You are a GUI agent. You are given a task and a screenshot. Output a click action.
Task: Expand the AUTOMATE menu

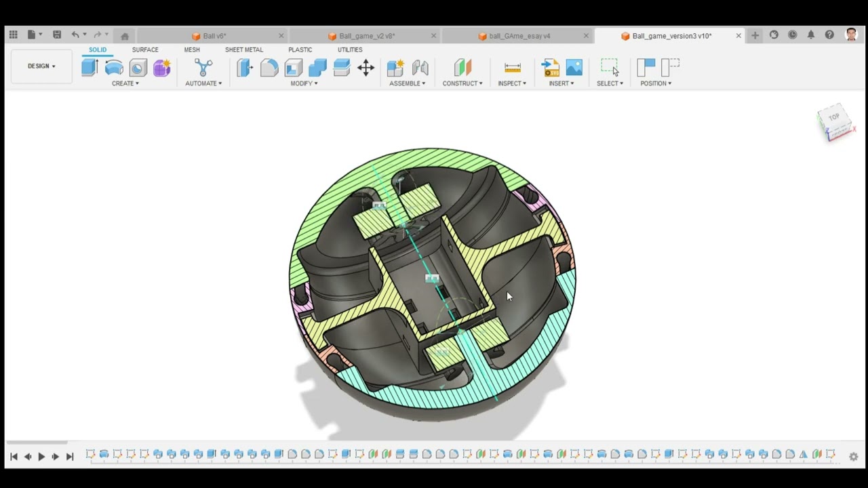point(203,83)
